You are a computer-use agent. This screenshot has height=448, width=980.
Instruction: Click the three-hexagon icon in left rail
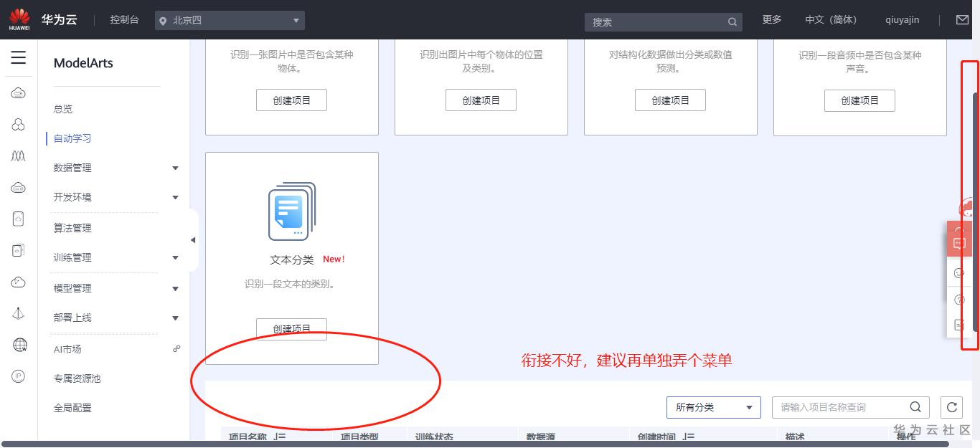tap(19, 125)
